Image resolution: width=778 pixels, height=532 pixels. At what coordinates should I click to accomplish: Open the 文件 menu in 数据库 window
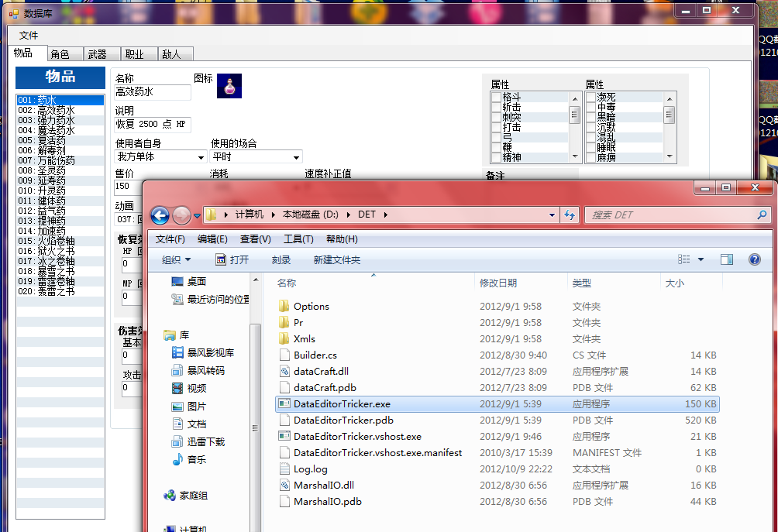pyautogui.click(x=28, y=36)
